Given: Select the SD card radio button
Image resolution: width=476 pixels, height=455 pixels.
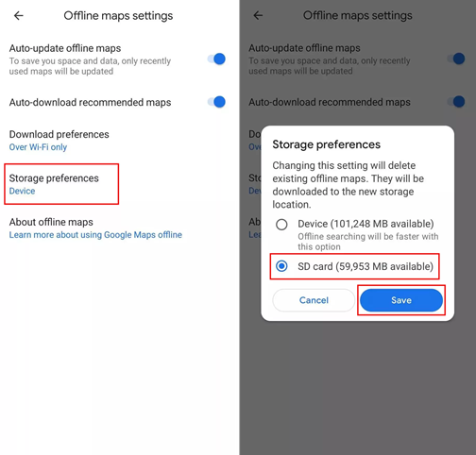Looking at the screenshot, I should coord(281,266).
